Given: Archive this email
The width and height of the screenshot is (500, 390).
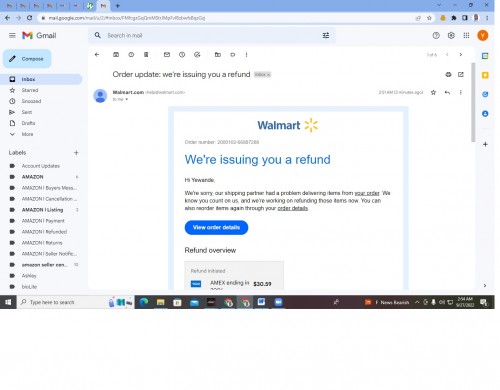Looking at the screenshot, I should [x=116, y=55].
